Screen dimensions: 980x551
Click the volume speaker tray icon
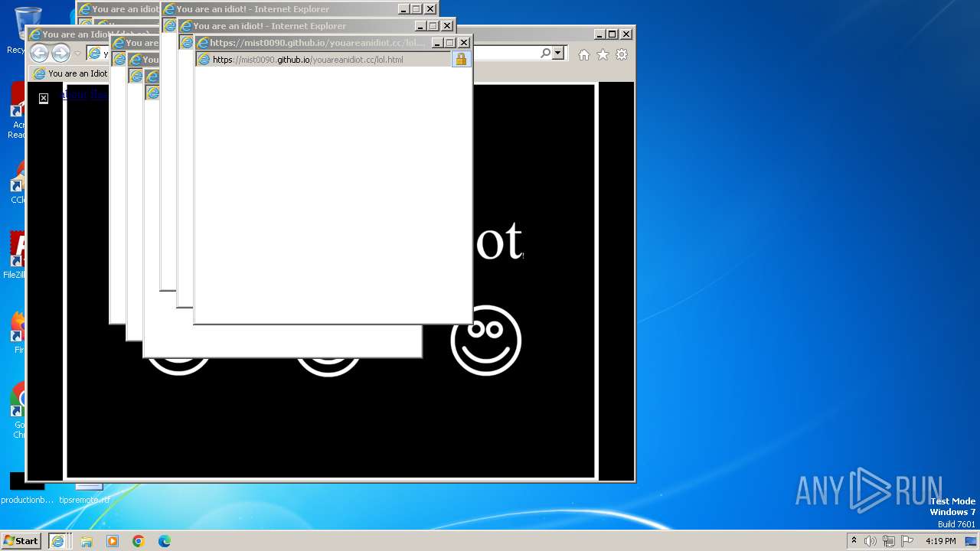coord(871,541)
